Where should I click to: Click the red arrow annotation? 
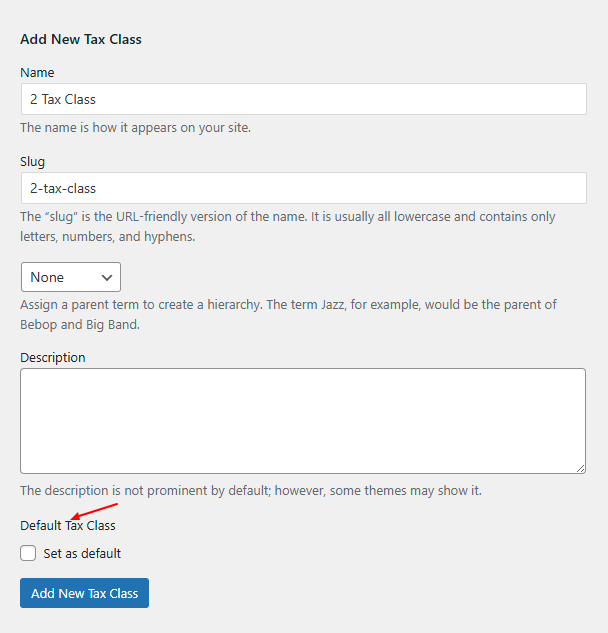click(94, 511)
